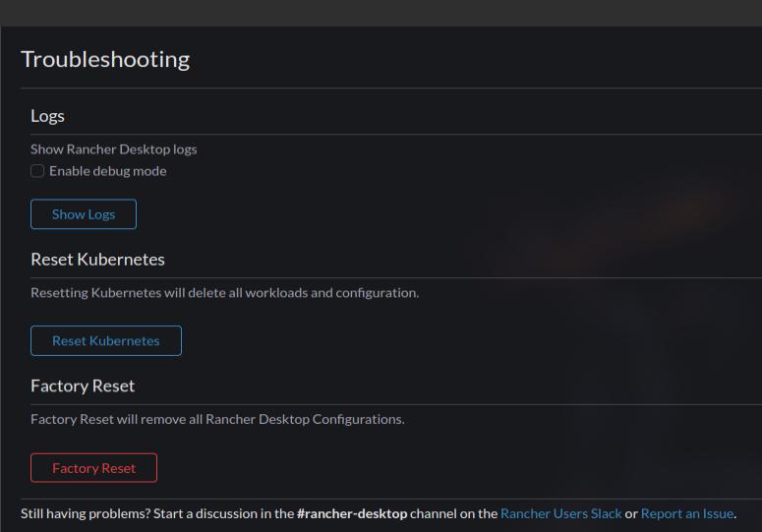
Task: Enable the debug mode checkbox
Action: (x=37, y=171)
